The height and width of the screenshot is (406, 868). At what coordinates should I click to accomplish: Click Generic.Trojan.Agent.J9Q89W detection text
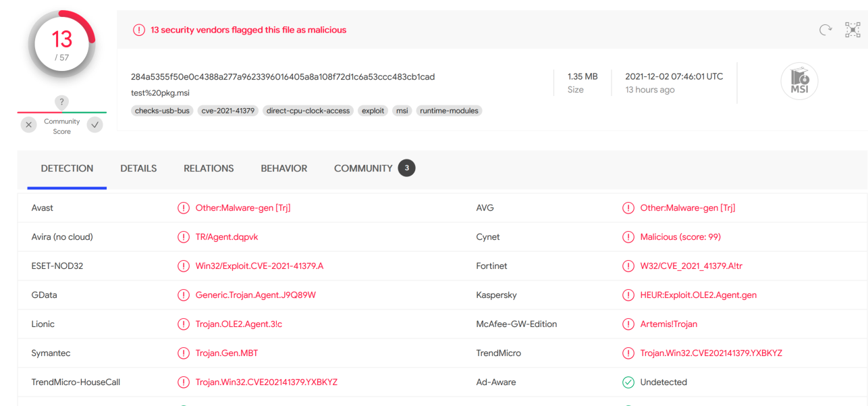coord(256,295)
